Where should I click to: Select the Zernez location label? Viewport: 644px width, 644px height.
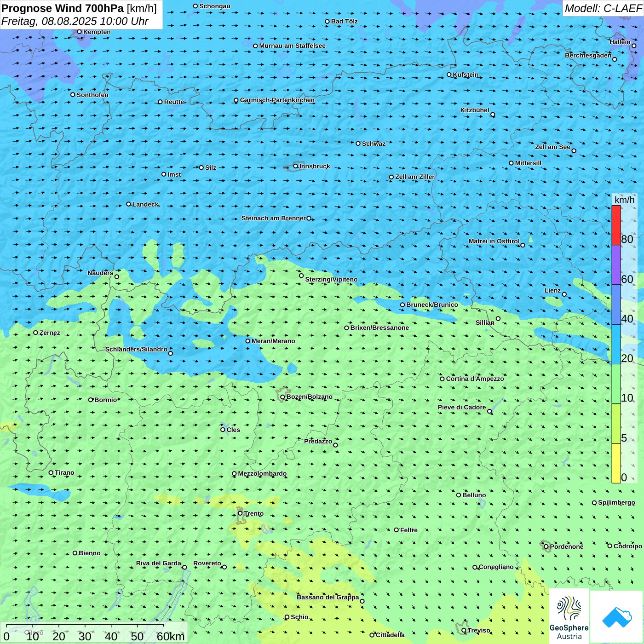[50, 333]
